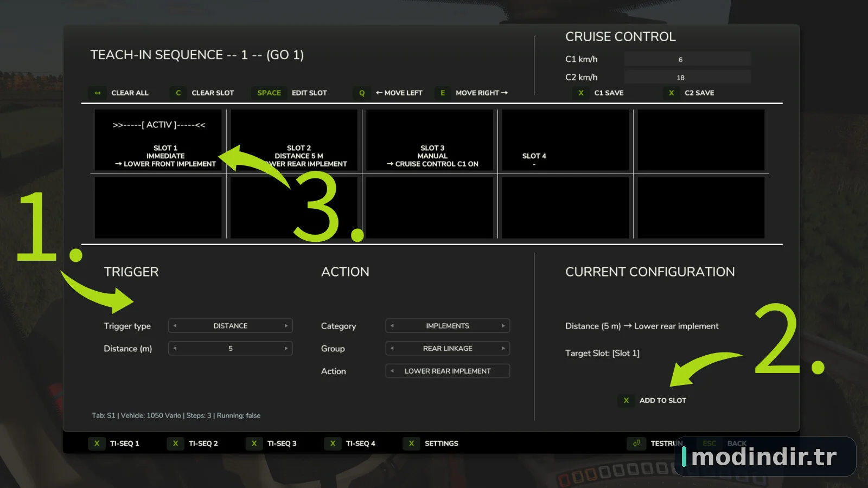Select the Slot 3 Cruise Control tile
This screenshot has height=488, width=868.
click(430, 140)
